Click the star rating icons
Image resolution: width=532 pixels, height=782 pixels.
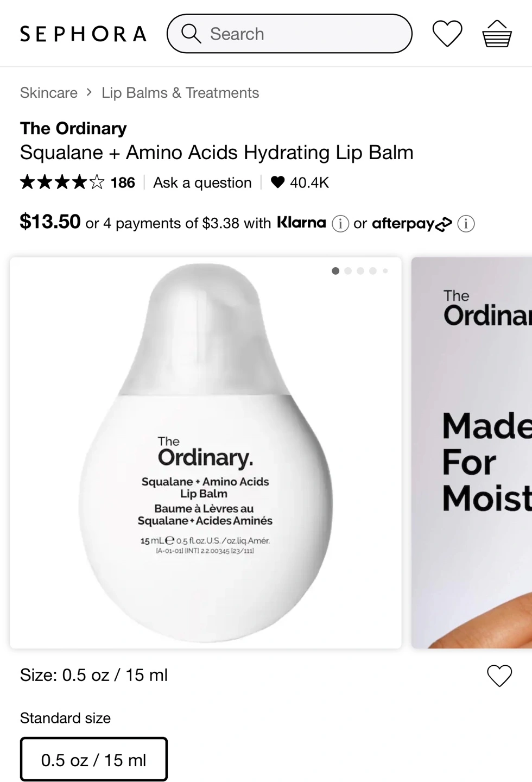point(62,182)
